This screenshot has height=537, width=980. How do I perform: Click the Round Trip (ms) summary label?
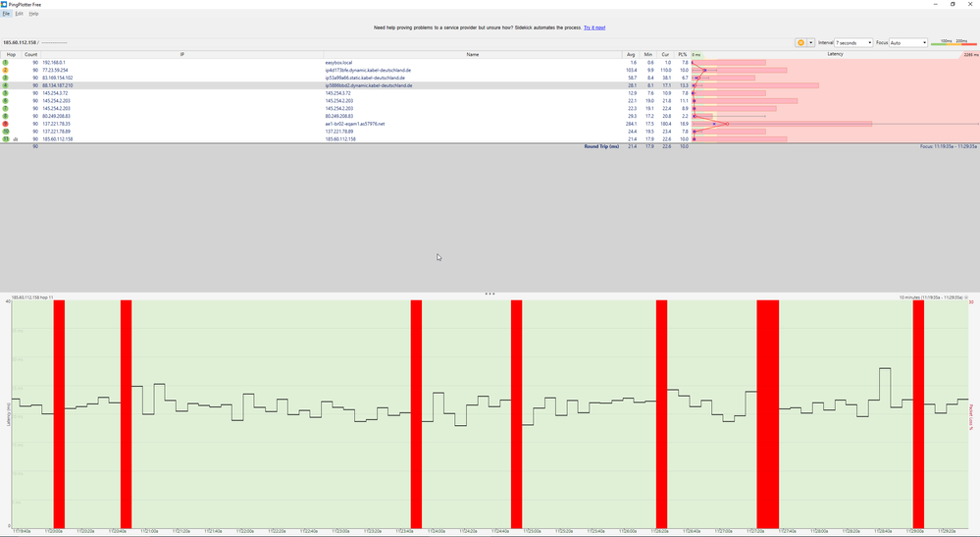(x=601, y=146)
